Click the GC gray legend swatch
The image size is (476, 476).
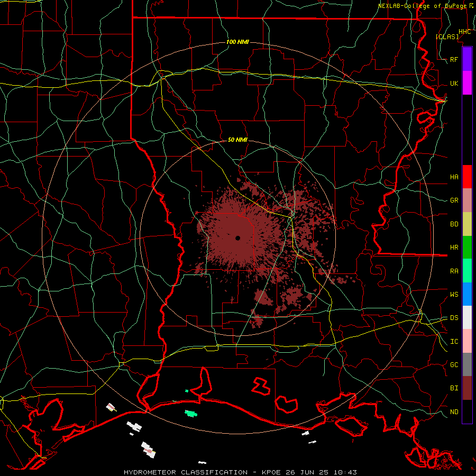tap(467, 364)
